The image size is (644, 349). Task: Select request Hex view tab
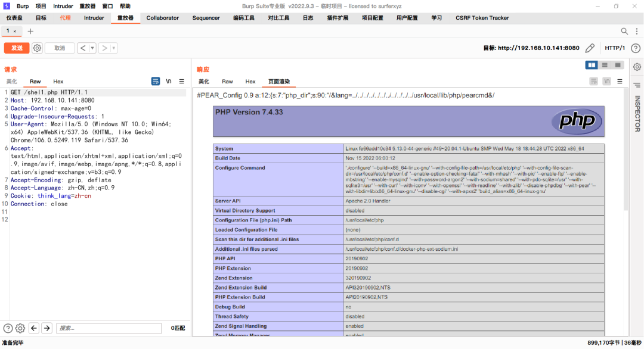coord(58,82)
